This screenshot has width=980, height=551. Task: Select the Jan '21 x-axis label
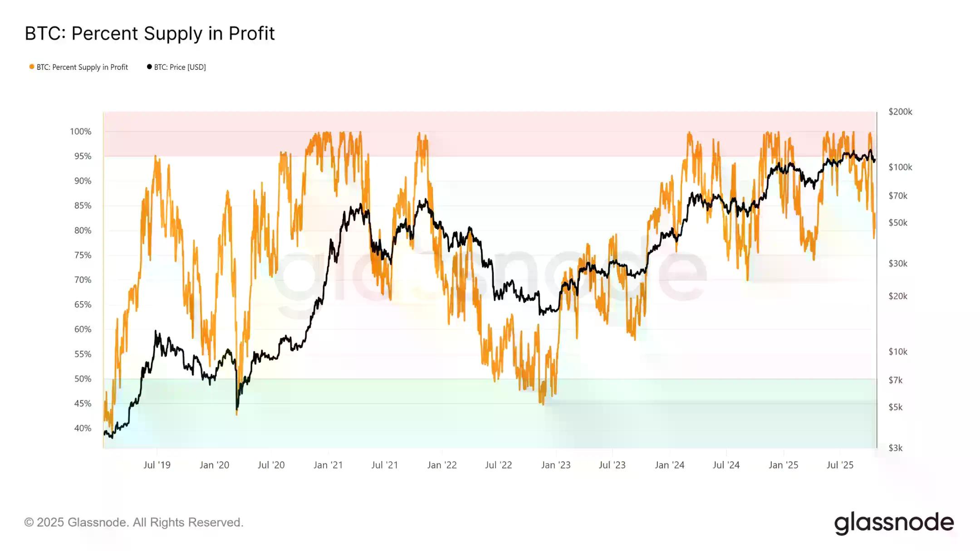[328, 465]
